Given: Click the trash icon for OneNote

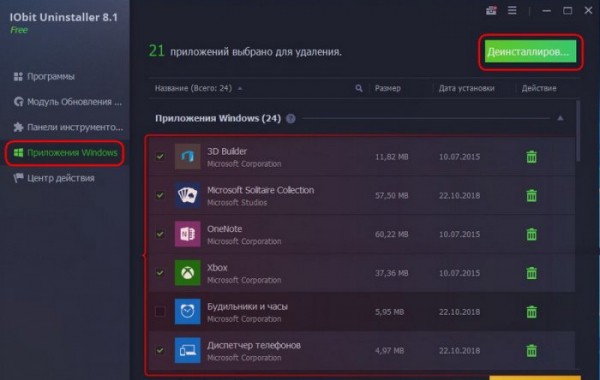Looking at the screenshot, I should (x=532, y=234).
